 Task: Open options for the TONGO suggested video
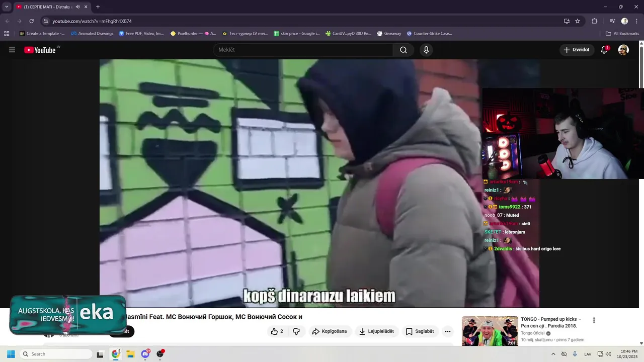coord(594,320)
